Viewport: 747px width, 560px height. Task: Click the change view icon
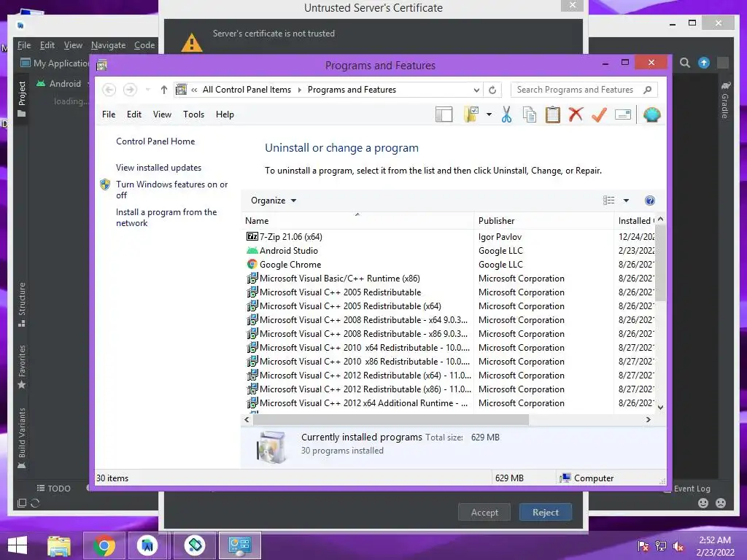point(608,201)
